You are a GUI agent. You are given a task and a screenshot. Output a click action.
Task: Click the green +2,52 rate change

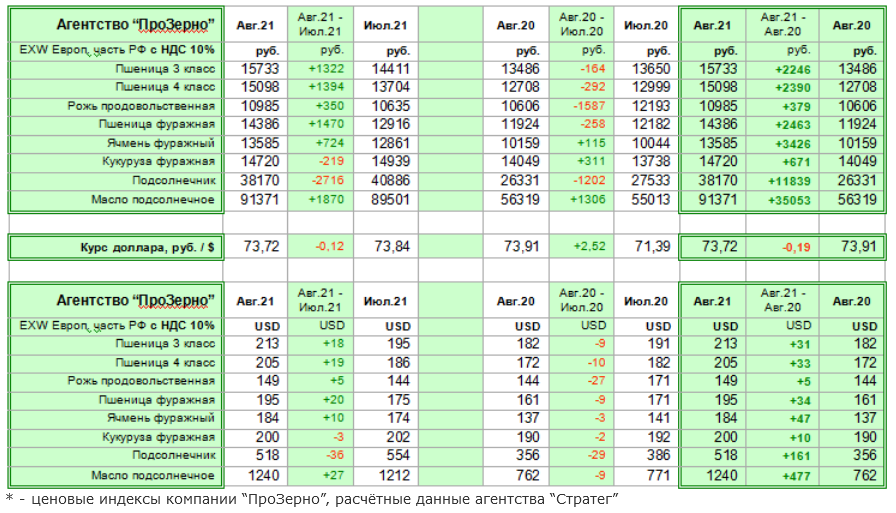click(x=589, y=247)
